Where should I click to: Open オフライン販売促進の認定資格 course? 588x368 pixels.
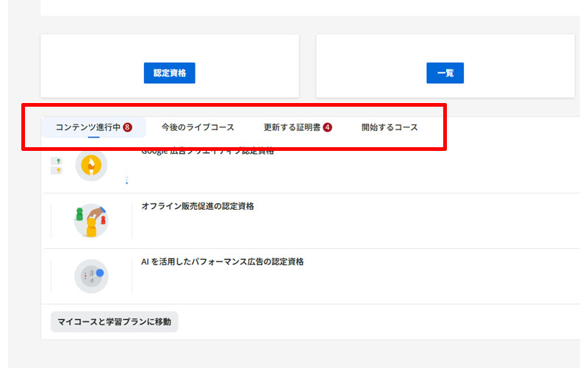coord(198,206)
